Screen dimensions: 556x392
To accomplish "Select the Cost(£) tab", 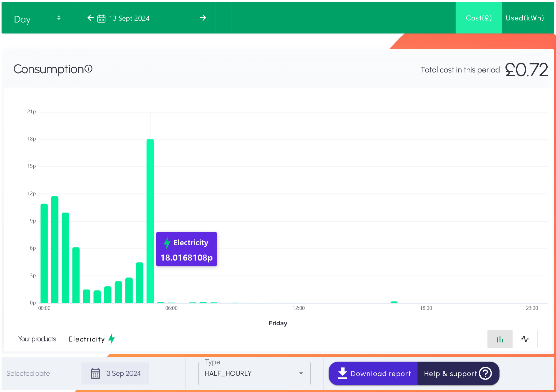I will [x=479, y=18].
